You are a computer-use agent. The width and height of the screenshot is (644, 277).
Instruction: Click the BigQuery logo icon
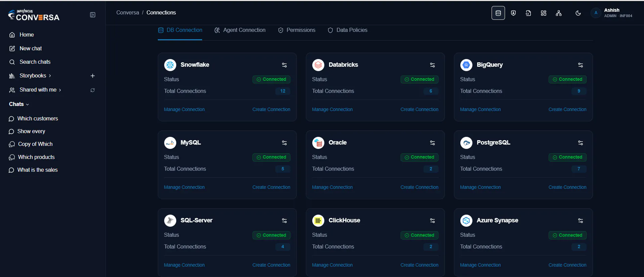click(x=466, y=65)
